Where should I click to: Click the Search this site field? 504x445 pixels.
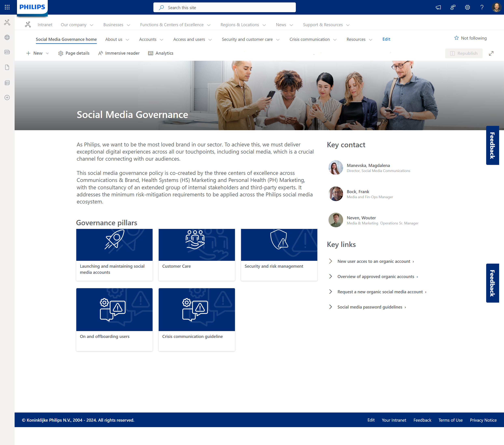[x=224, y=7]
